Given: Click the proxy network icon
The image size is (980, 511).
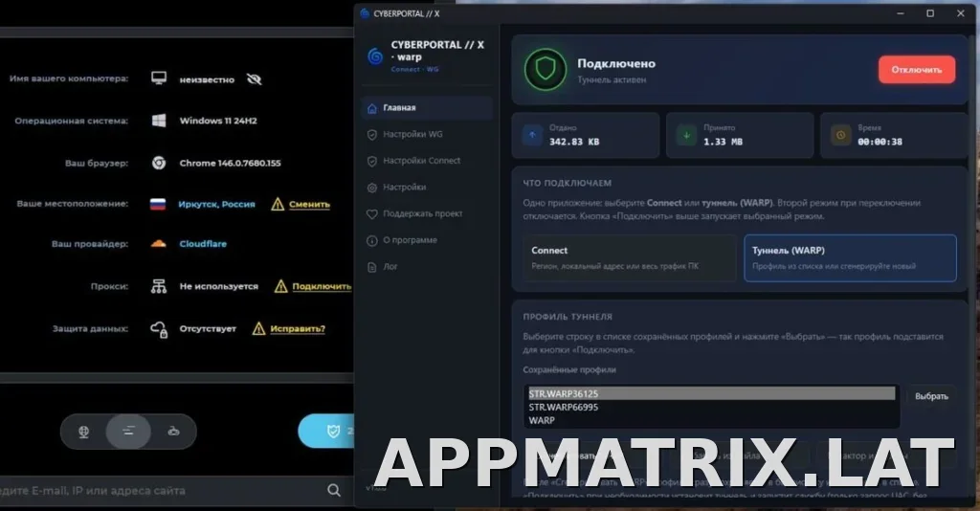Looking at the screenshot, I should [159, 286].
